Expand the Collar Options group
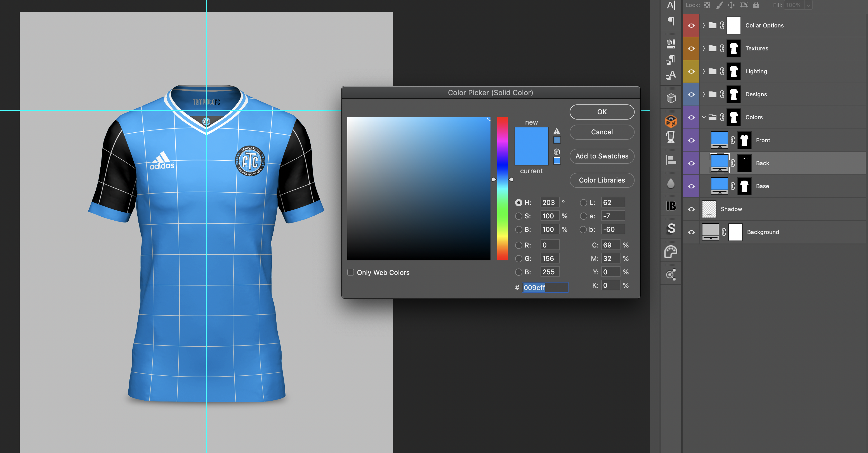Image resolution: width=868 pixels, height=453 pixels. click(x=704, y=25)
